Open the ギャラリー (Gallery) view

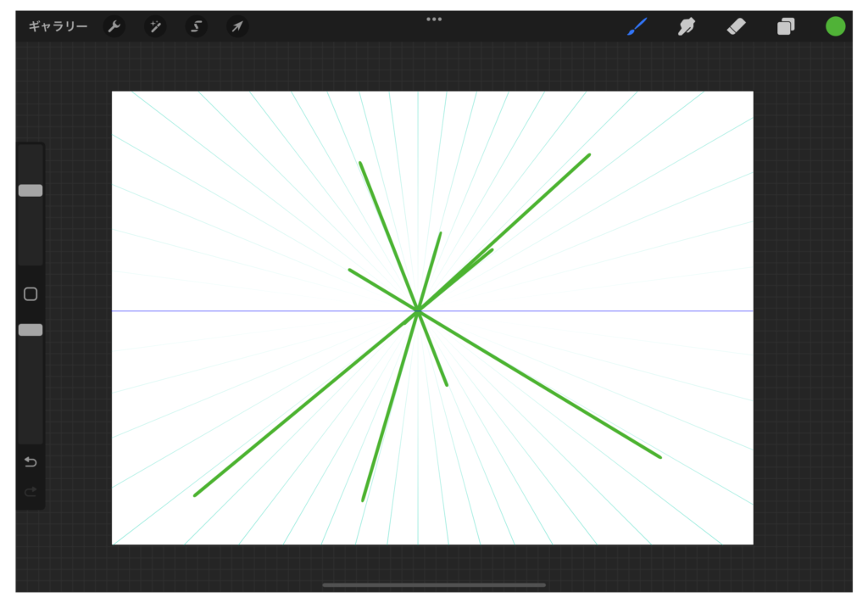click(x=58, y=26)
